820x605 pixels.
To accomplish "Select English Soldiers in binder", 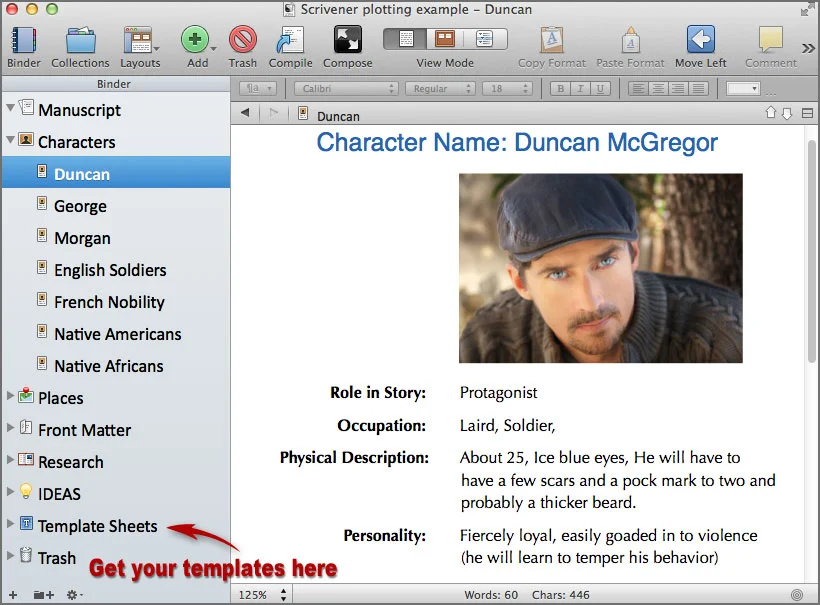I will click(116, 269).
